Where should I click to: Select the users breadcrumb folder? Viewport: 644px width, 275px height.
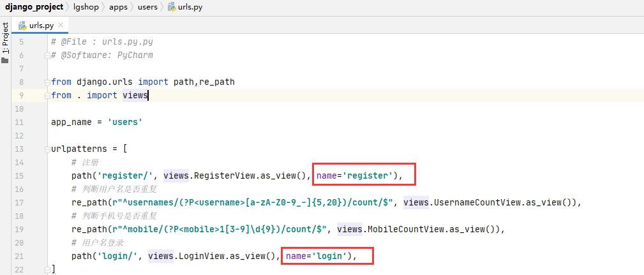[147, 8]
